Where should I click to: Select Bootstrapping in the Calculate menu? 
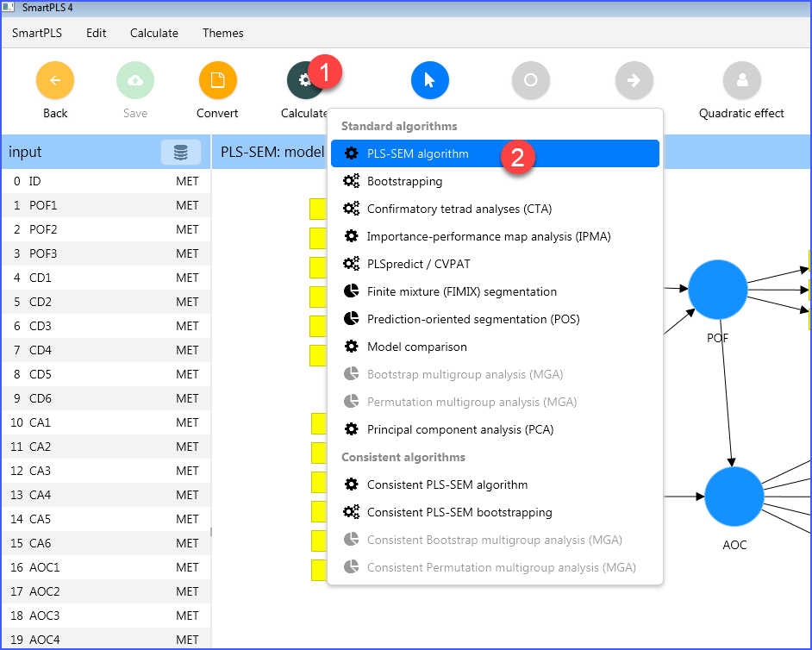[404, 181]
